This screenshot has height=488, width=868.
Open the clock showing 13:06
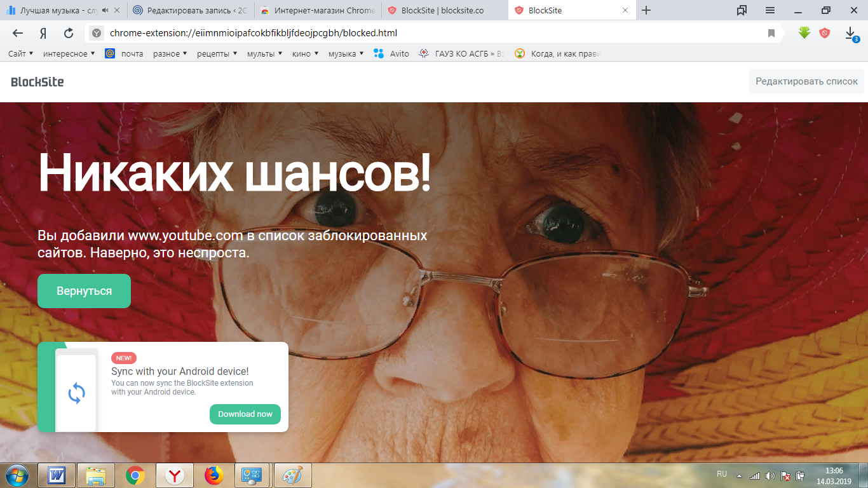click(834, 475)
